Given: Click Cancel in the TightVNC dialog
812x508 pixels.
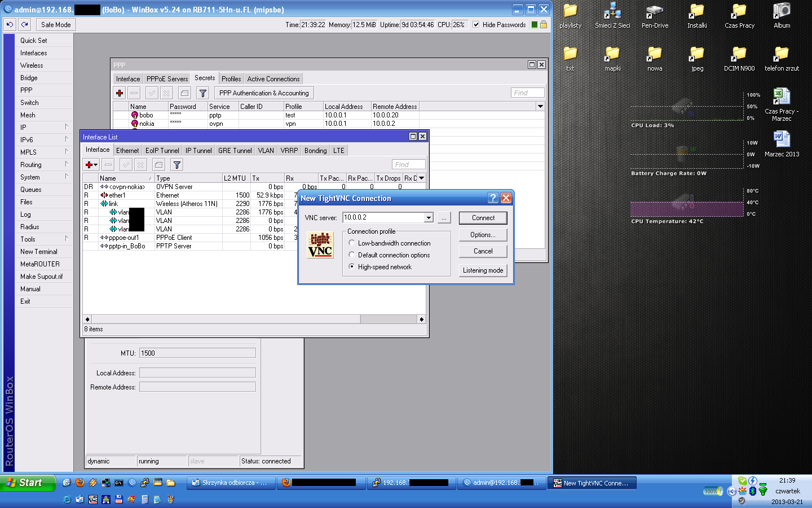Looking at the screenshot, I should 483,251.
